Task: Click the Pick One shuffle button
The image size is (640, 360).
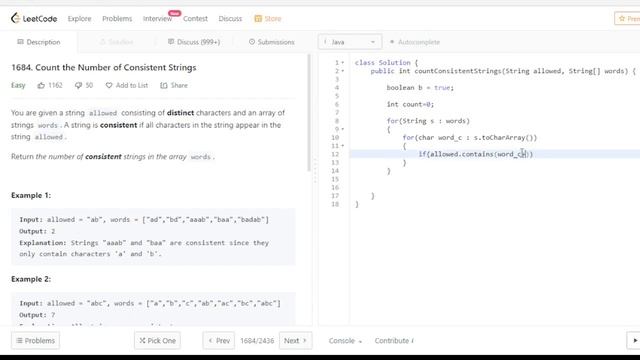Action: (x=158, y=340)
